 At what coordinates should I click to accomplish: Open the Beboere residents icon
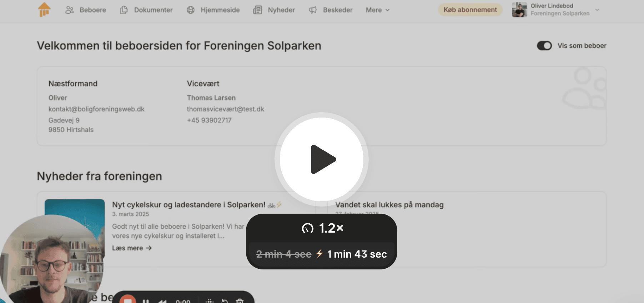click(70, 10)
